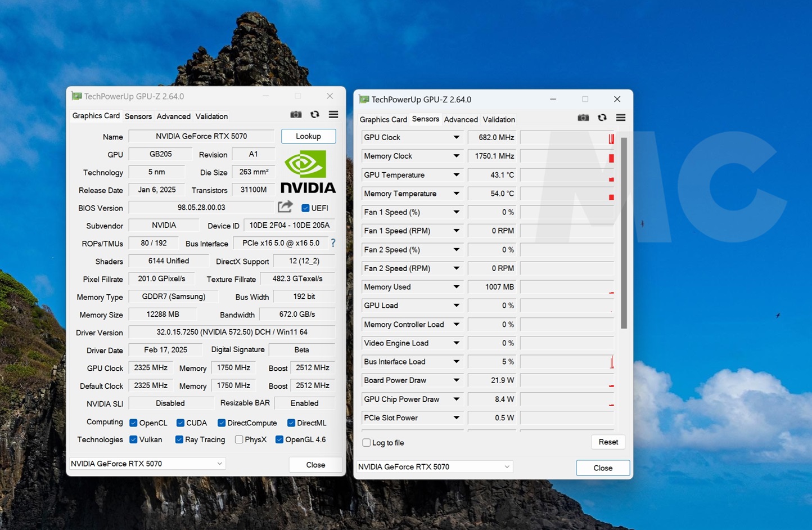
Task: Click the Driver Version field value
Action: [x=232, y=332]
